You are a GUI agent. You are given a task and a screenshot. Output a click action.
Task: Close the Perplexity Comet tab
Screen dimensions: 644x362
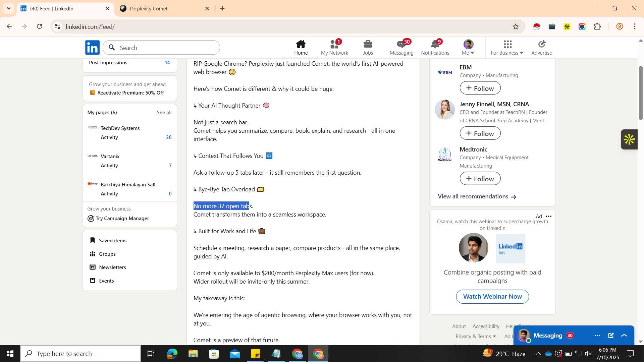pos(207,8)
